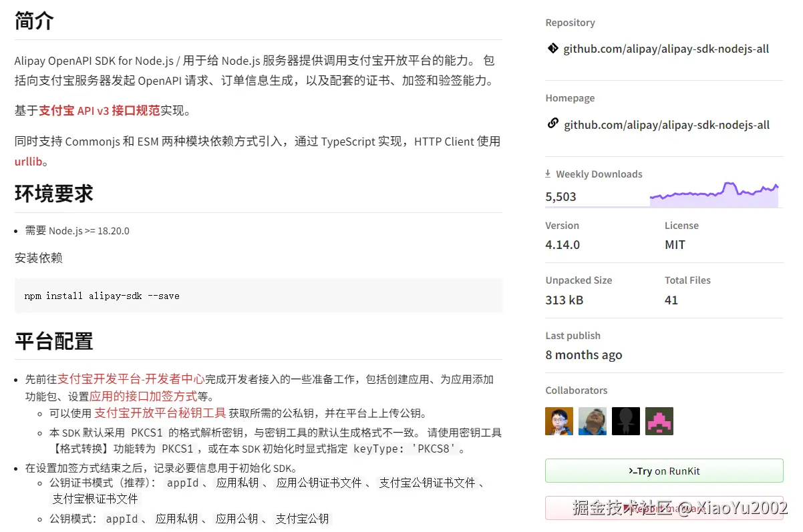
Task: Click the Collaborators label
Action: point(577,390)
